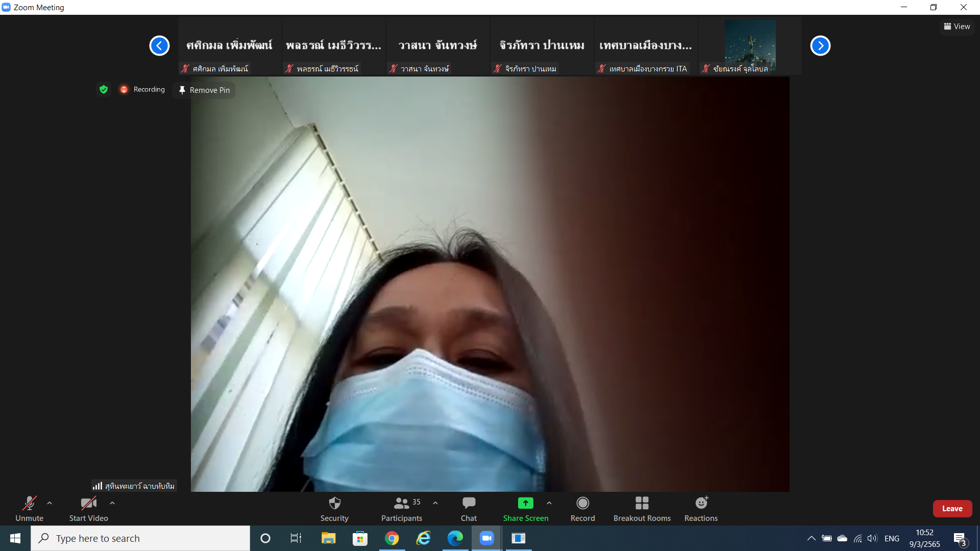Image resolution: width=980 pixels, height=551 pixels.
Task: Select participant tile จิรภัทรา ปานเหม
Action: tap(542, 46)
